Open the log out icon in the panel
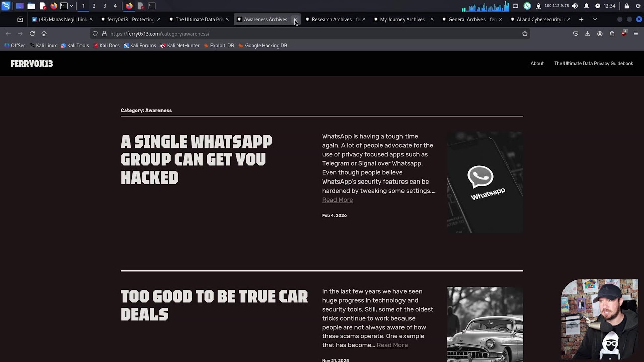 639,6
